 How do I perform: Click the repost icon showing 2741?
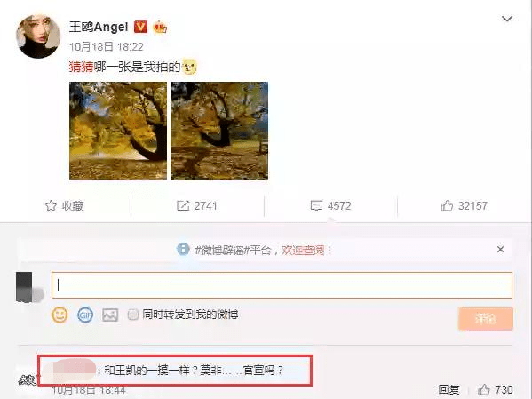(x=183, y=205)
